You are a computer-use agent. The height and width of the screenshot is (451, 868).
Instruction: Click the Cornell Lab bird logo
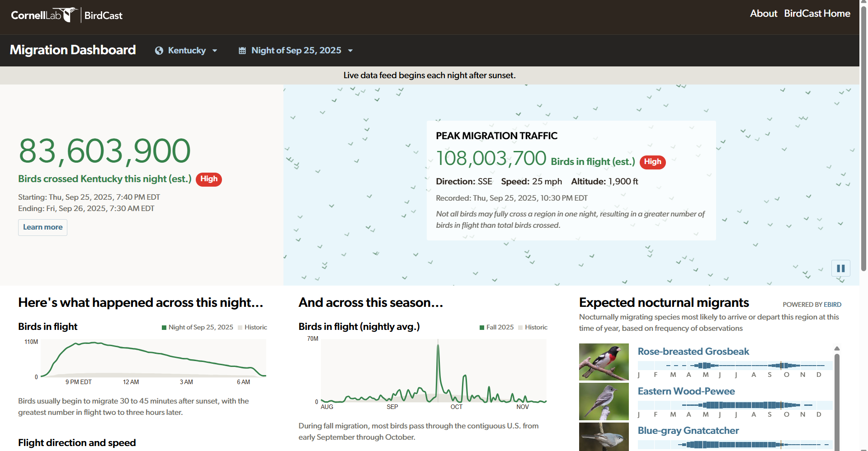(44, 15)
